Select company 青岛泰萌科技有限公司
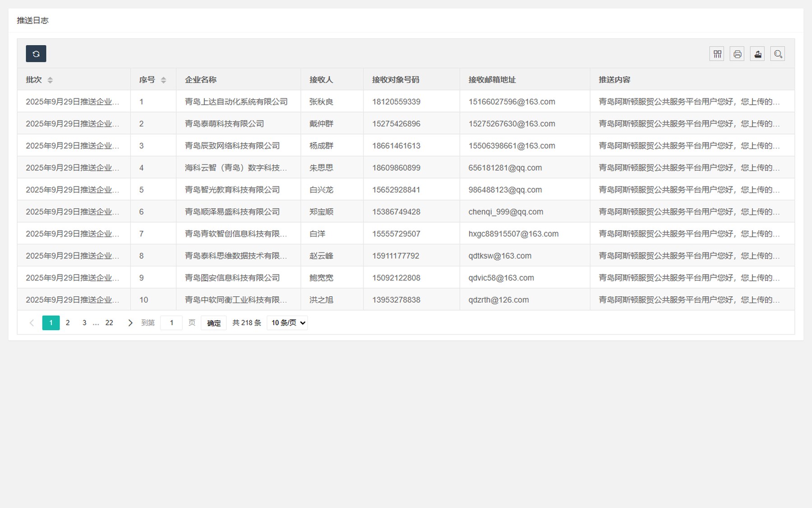The image size is (812, 508). pos(224,124)
